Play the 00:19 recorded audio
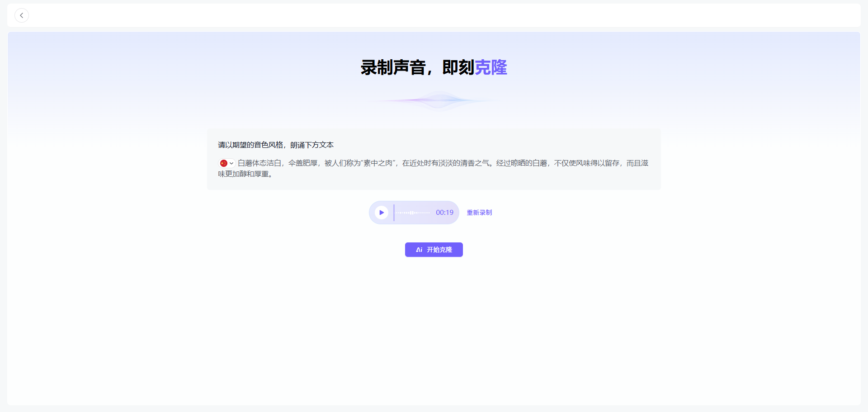Image resolution: width=868 pixels, height=412 pixels. [382, 213]
